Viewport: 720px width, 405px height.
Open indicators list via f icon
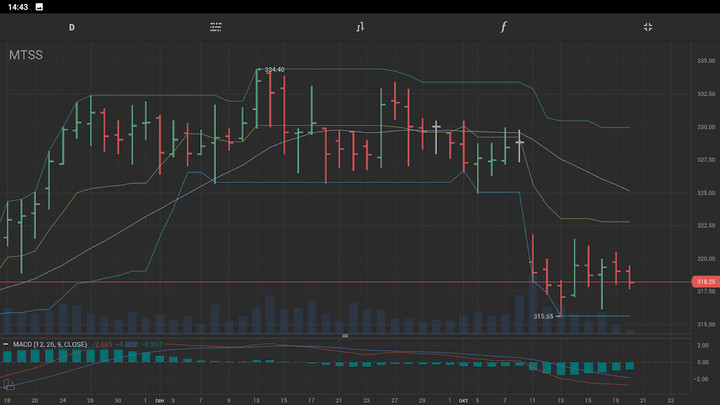click(504, 27)
